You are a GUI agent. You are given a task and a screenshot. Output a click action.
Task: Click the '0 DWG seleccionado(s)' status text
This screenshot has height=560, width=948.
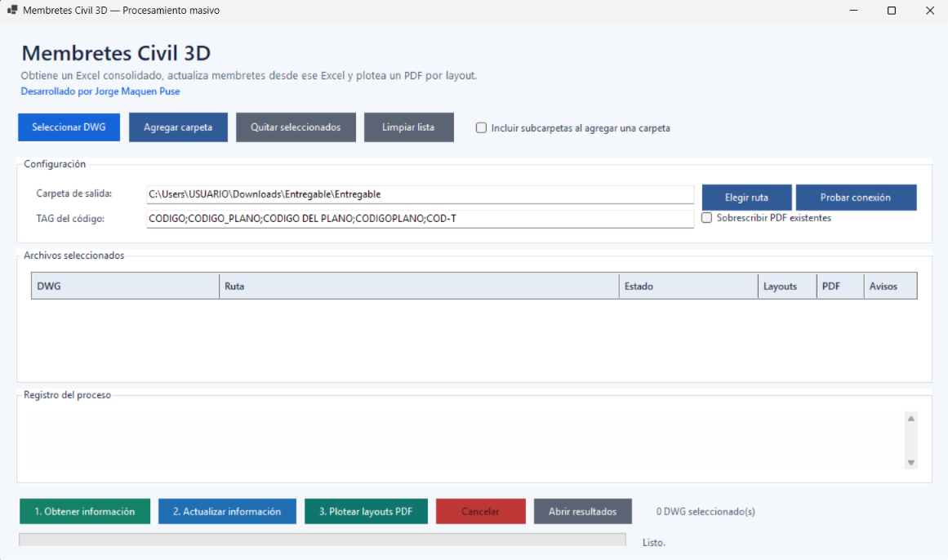point(705,512)
